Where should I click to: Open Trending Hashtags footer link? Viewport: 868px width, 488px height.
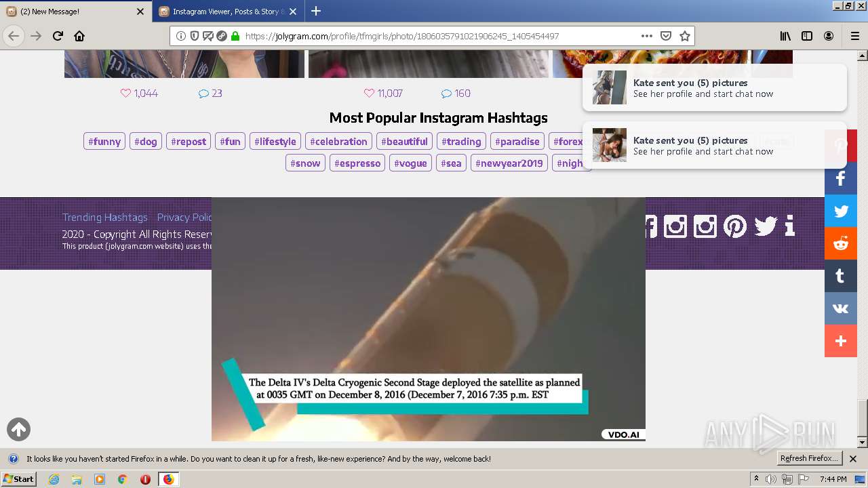pyautogui.click(x=104, y=217)
